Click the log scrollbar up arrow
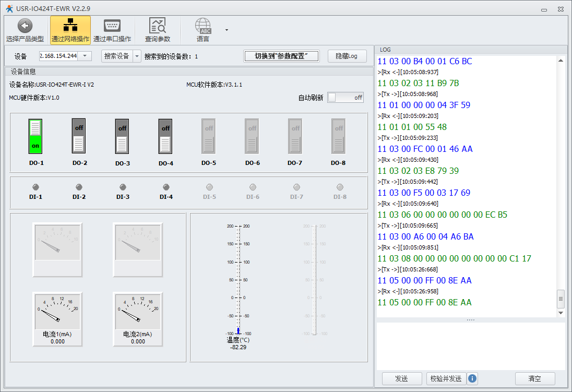 (x=561, y=60)
